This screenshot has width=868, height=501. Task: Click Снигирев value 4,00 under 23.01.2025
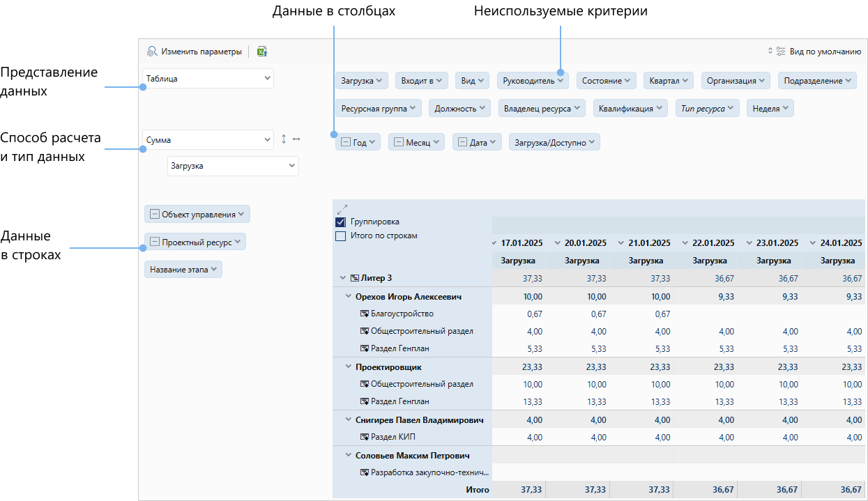[790, 419]
